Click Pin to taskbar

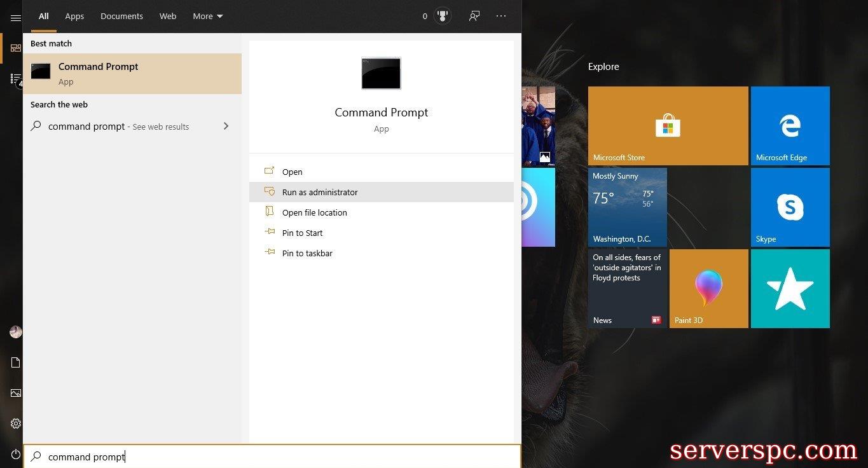click(x=307, y=253)
